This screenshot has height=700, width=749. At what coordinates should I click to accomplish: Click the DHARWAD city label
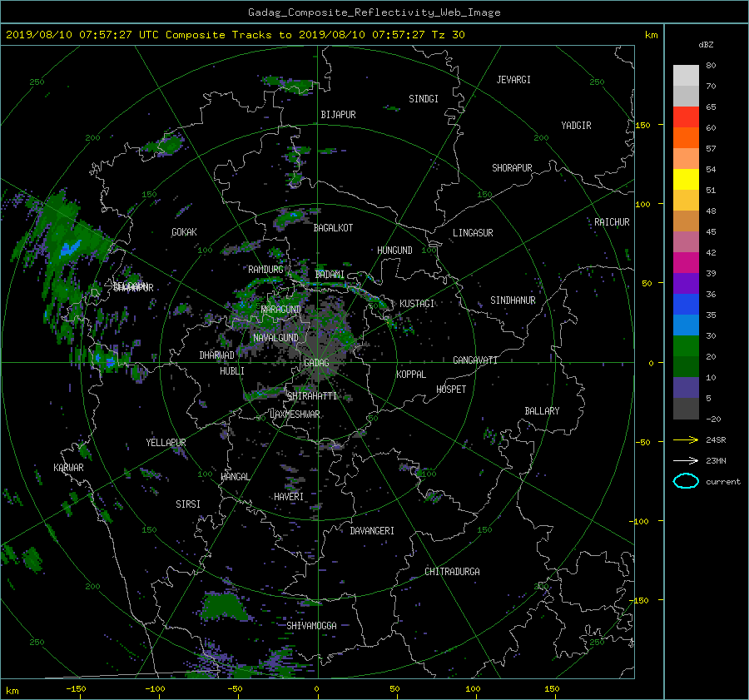tap(217, 355)
